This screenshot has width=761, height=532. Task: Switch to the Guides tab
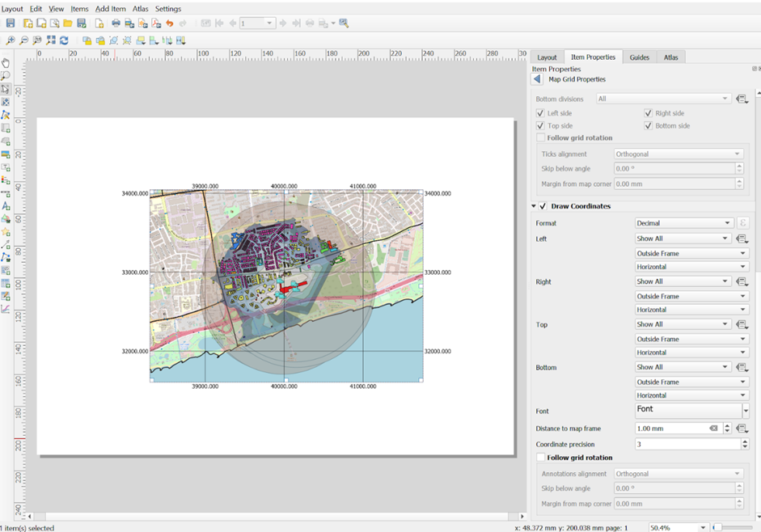[x=639, y=57]
